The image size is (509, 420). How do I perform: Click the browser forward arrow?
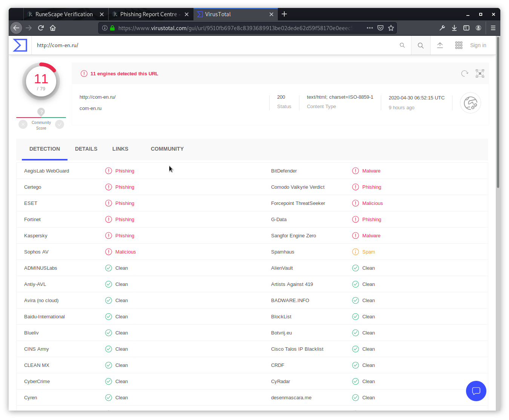29,28
